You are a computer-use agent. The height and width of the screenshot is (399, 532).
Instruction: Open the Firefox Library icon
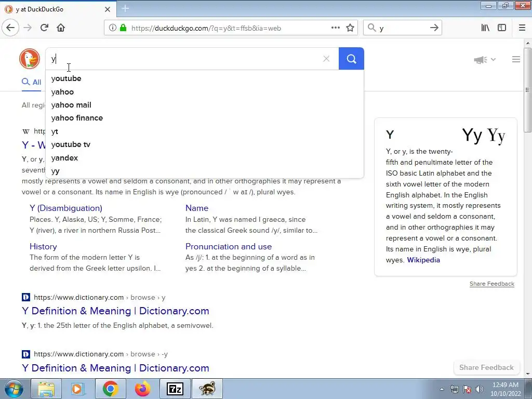[x=485, y=28]
